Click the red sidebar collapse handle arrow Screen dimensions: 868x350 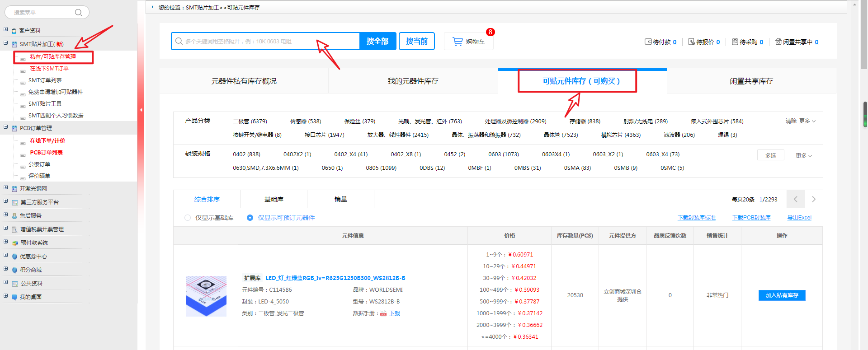(141, 110)
